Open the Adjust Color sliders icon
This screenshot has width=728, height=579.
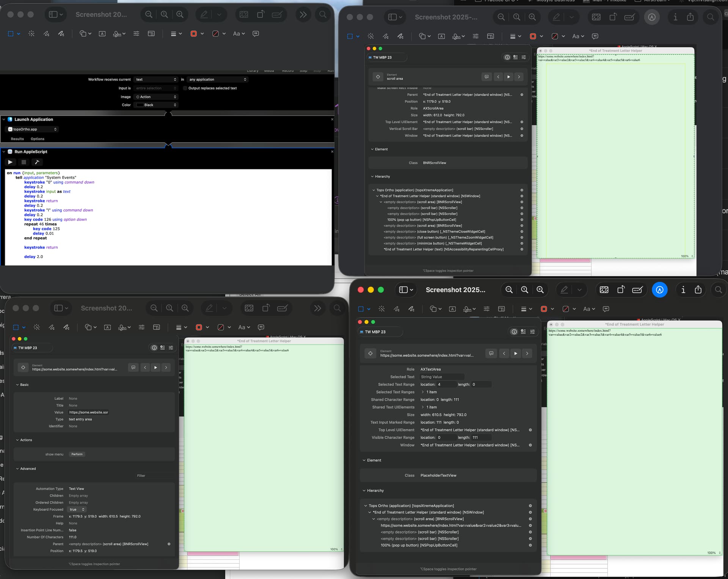tap(136, 33)
